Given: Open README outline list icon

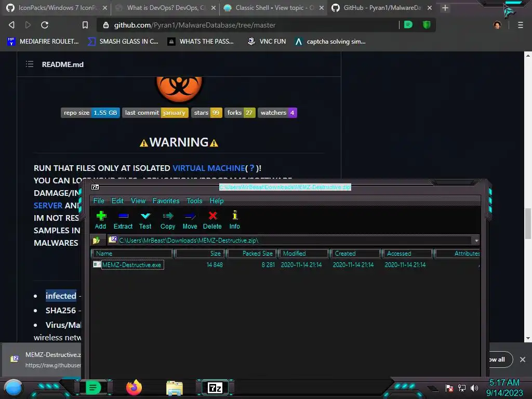Looking at the screenshot, I should 30,64.
